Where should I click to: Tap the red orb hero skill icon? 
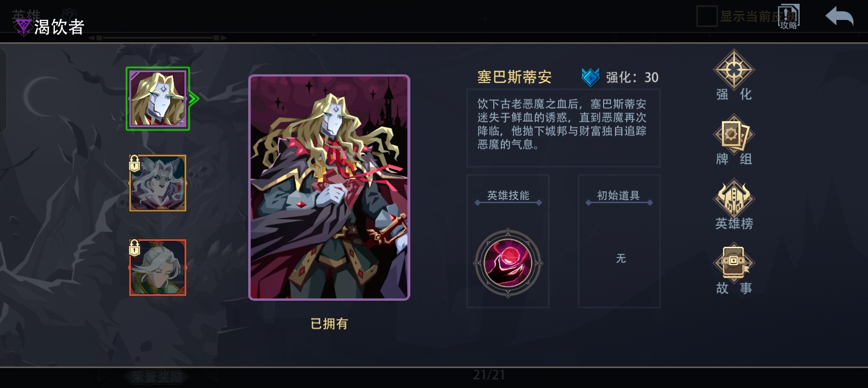coord(508,263)
